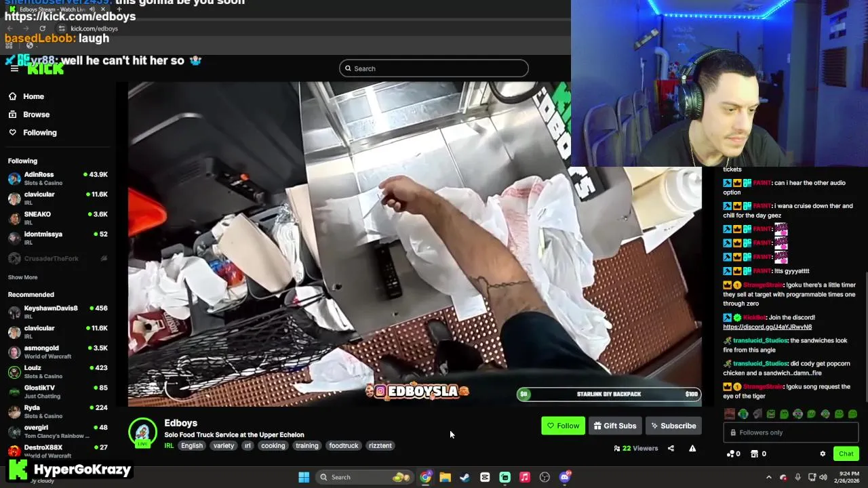Screen dimensions: 868x488
Task: Open GlostikTV recommended channel
Action: click(x=58, y=391)
